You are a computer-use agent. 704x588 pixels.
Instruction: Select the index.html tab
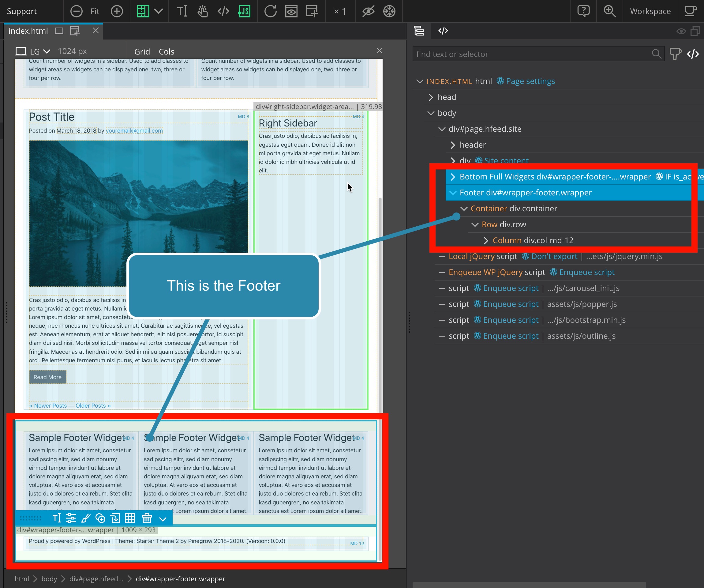(28, 31)
